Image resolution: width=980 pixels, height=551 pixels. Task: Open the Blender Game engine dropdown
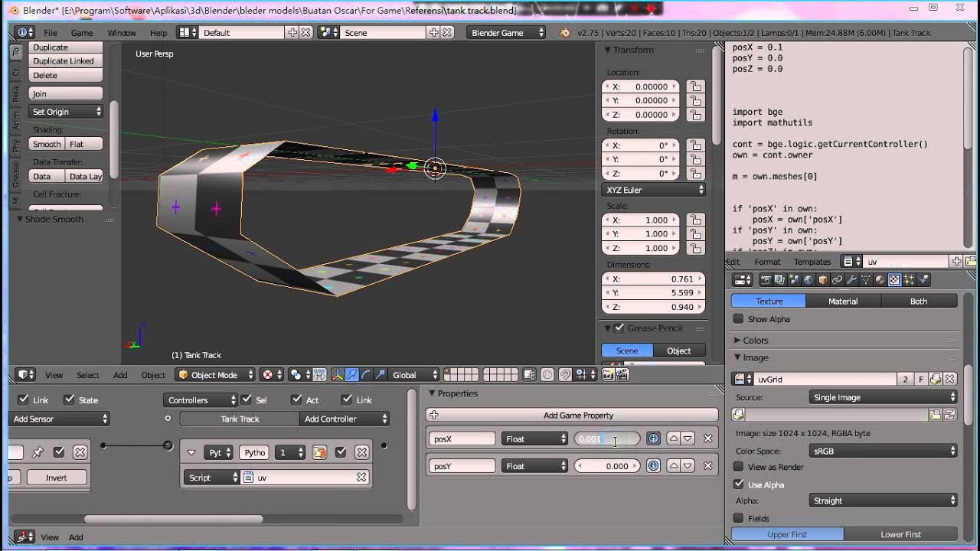point(508,33)
